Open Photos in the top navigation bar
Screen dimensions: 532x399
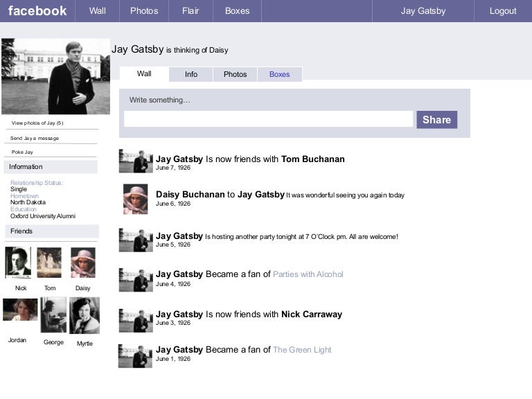coord(144,11)
